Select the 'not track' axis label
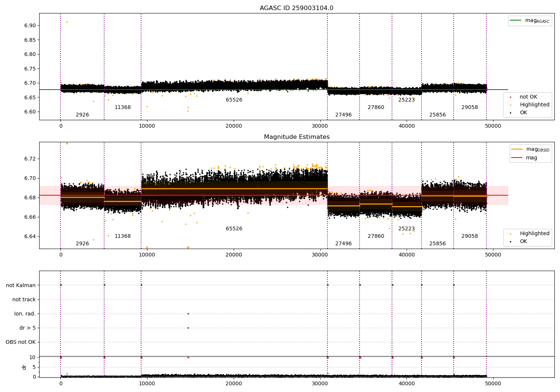Image resolution: width=560 pixels, height=392 pixels. [x=24, y=299]
